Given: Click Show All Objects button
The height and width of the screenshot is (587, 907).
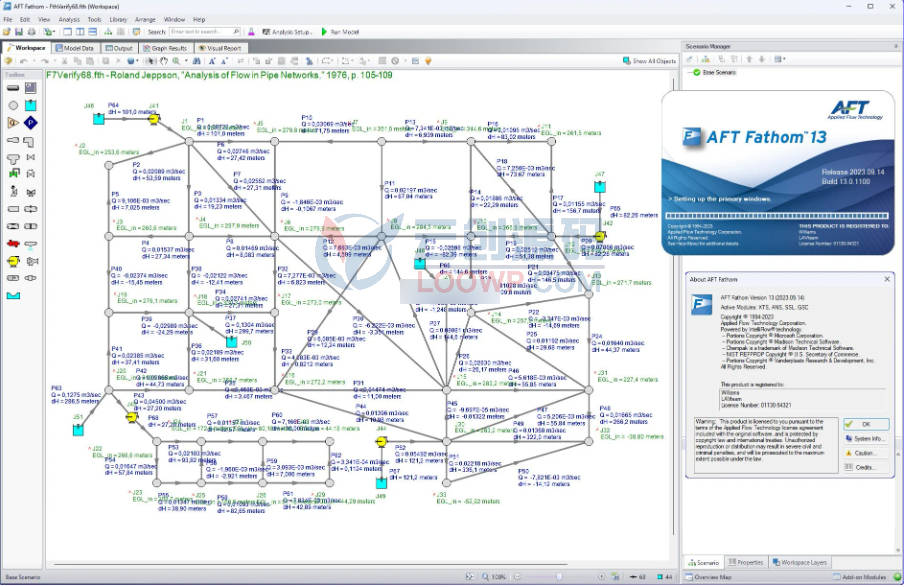Looking at the screenshot, I should click(x=649, y=61).
